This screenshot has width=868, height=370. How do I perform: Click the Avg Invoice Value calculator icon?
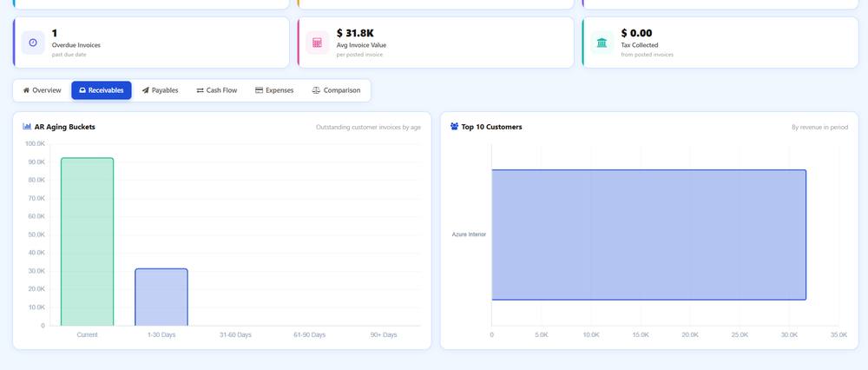click(x=317, y=43)
